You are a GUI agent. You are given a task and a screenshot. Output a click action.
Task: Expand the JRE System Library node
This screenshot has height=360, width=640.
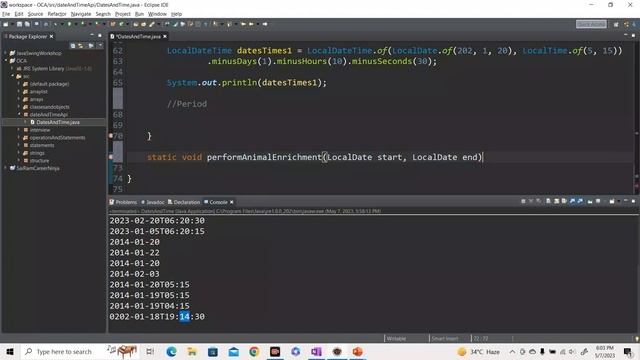click(12, 69)
